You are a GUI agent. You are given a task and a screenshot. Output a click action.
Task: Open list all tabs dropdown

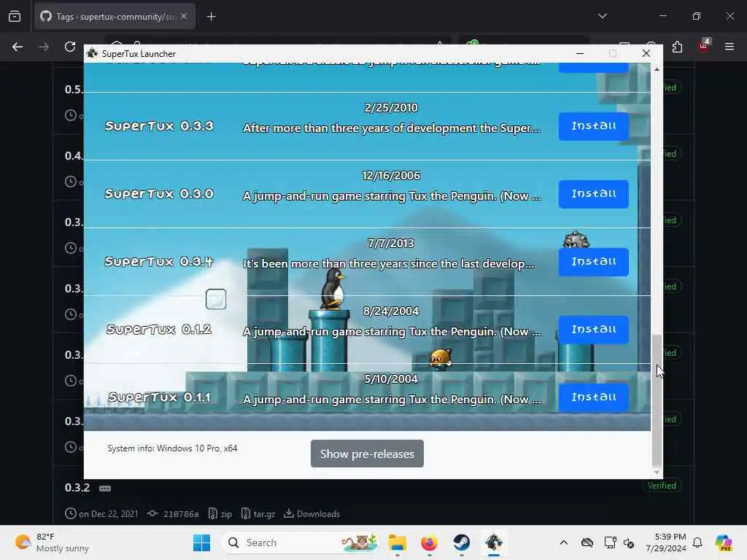(602, 16)
